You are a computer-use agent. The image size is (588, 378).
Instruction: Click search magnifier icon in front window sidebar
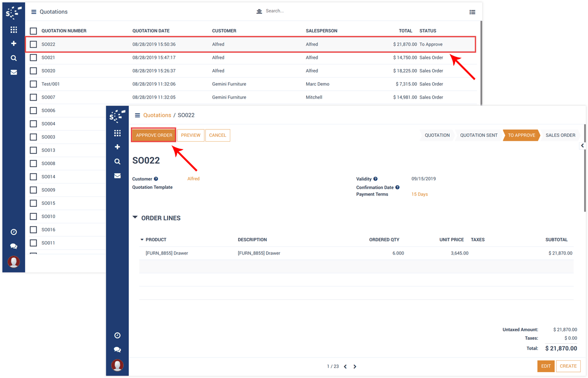117,161
